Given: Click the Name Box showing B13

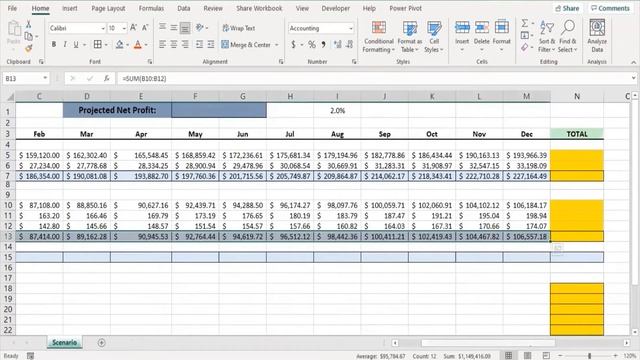Looking at the screenshot, I should (25, 78).
